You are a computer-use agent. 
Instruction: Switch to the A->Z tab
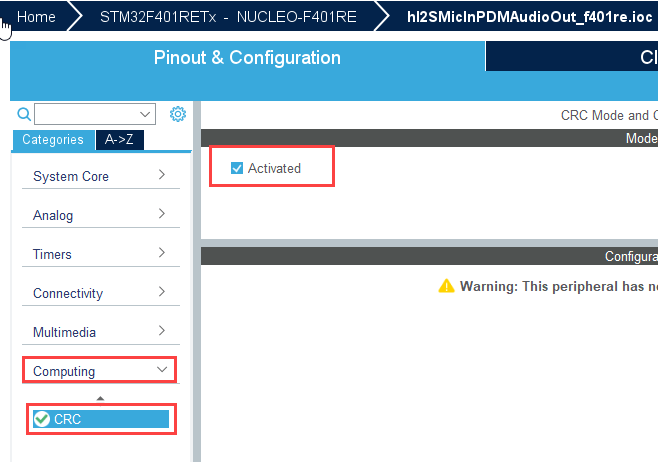click(120, 140)
